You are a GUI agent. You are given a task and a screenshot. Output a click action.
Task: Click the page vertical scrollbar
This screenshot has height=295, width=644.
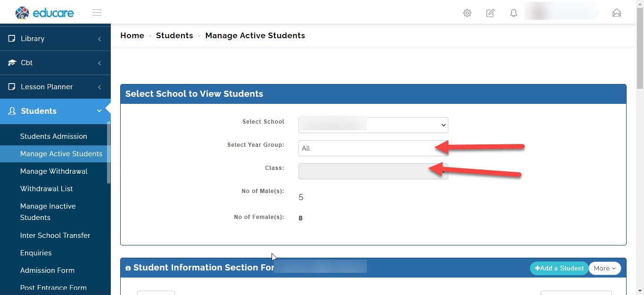(640, 47)
